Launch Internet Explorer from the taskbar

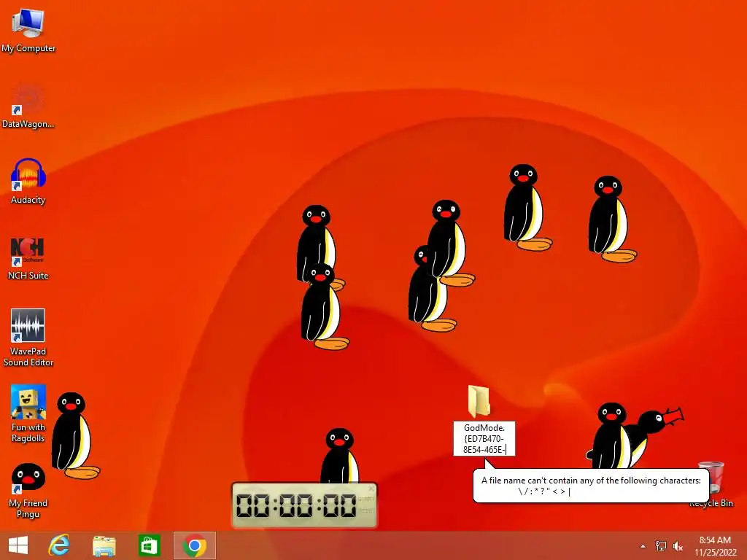coord(59,545)
